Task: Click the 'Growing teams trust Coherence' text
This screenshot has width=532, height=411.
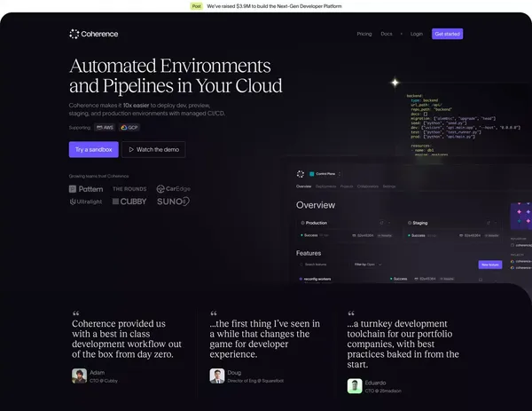Action: tap(98, 176)
